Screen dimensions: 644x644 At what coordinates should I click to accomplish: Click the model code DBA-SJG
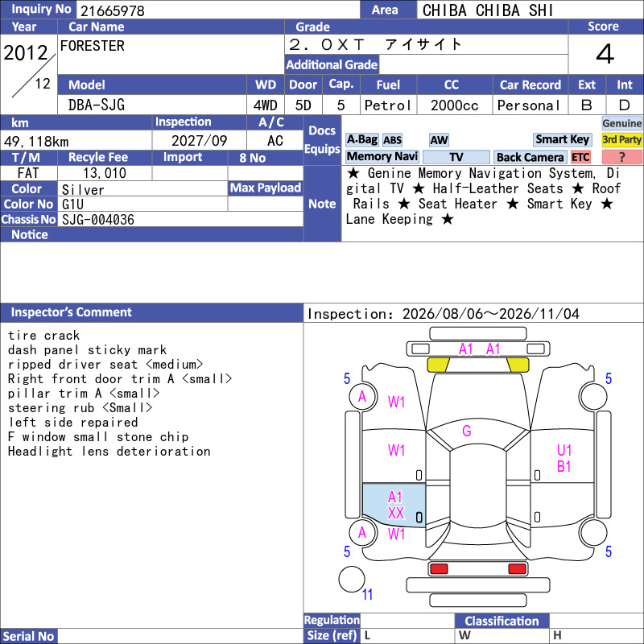click(x=97, y=105)
